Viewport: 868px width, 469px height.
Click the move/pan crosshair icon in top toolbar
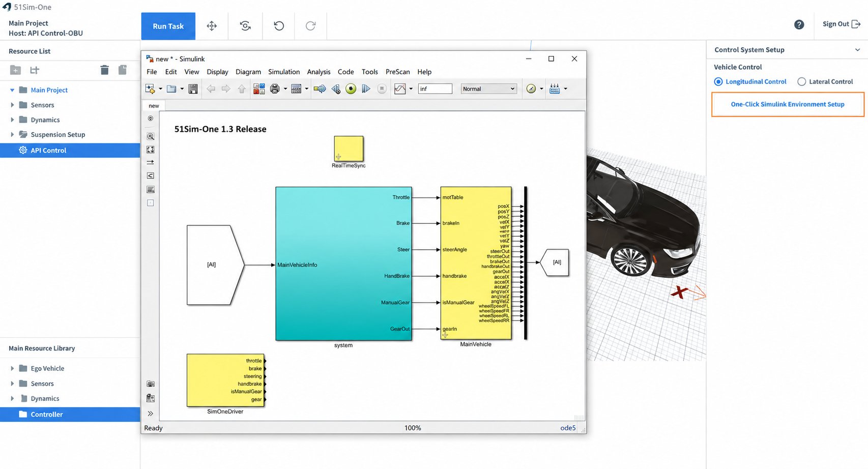click(212, 26)
